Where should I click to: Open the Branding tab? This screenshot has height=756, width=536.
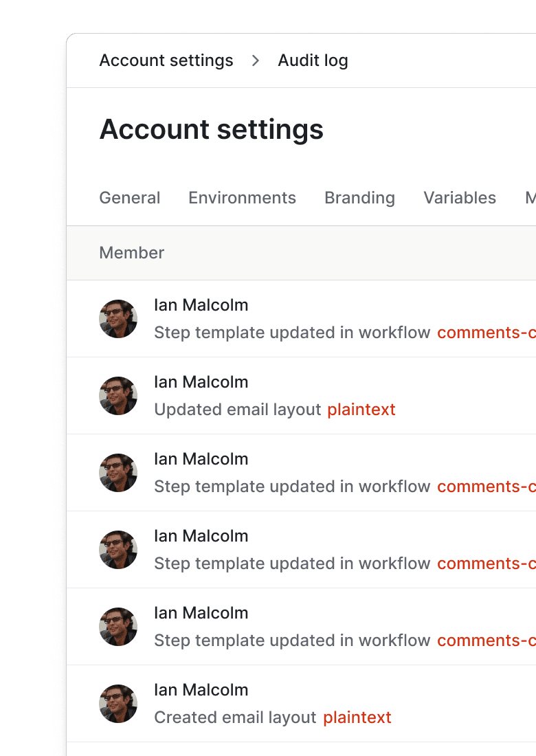click(359, 198)
